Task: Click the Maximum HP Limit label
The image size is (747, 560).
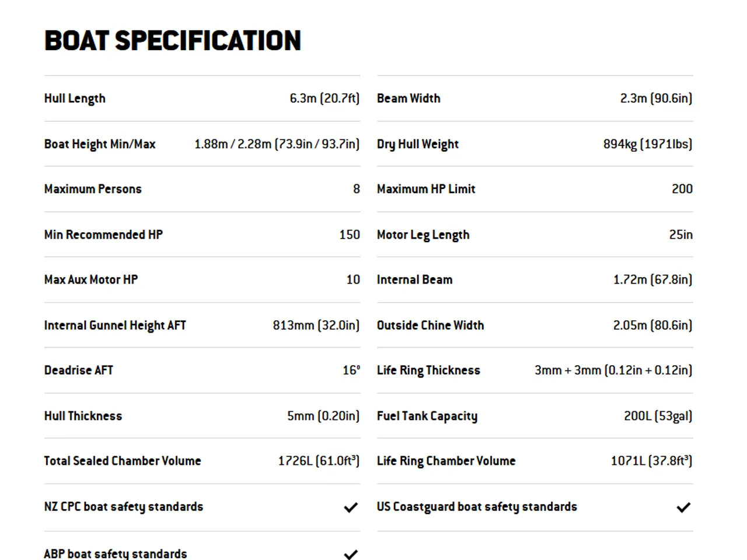Action: pyautogui.click(x=426, y=189)
